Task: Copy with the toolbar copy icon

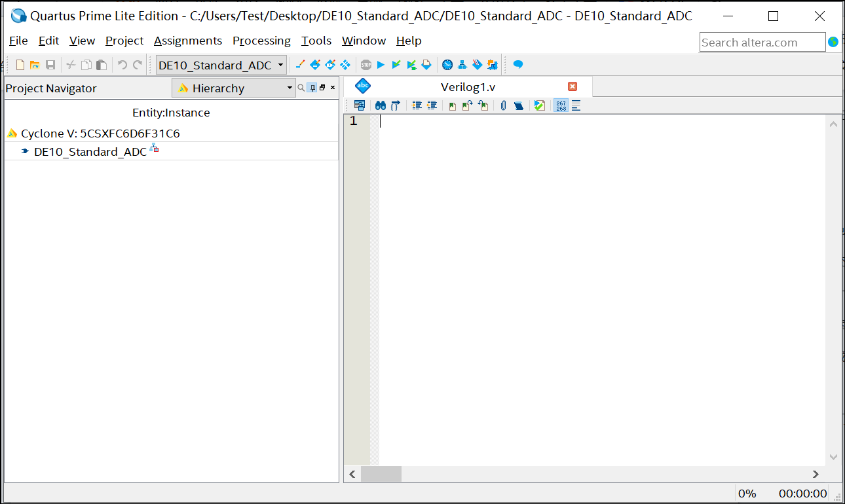Action: tap(86, 65)
